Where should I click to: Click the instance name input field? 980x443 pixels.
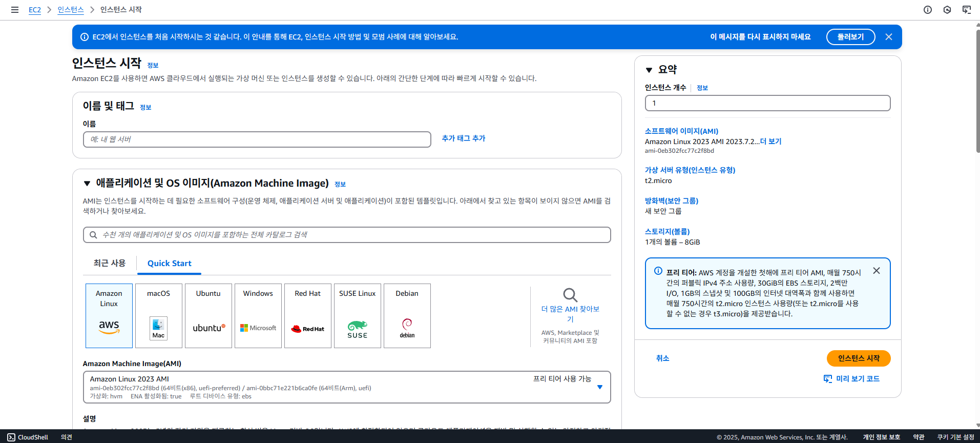click(x=257, y=139)
